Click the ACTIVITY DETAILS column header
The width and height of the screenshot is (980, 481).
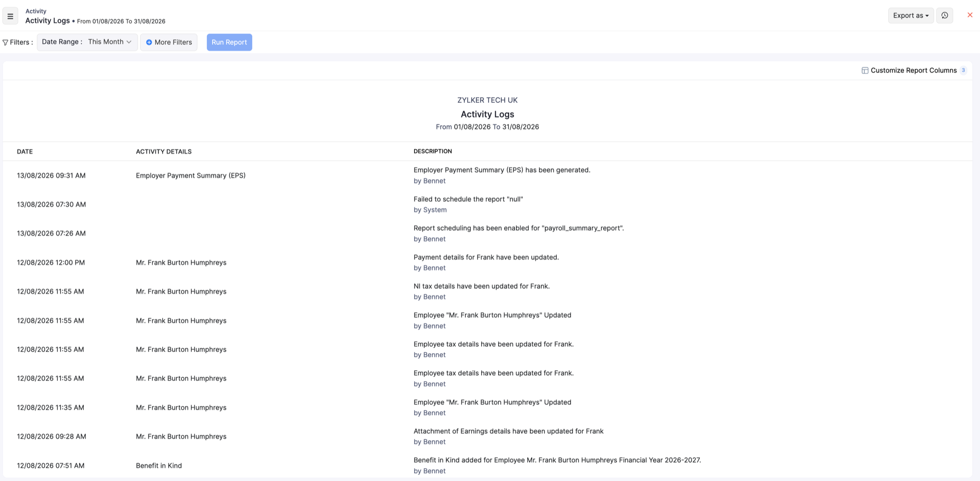[x=164, y=152]
